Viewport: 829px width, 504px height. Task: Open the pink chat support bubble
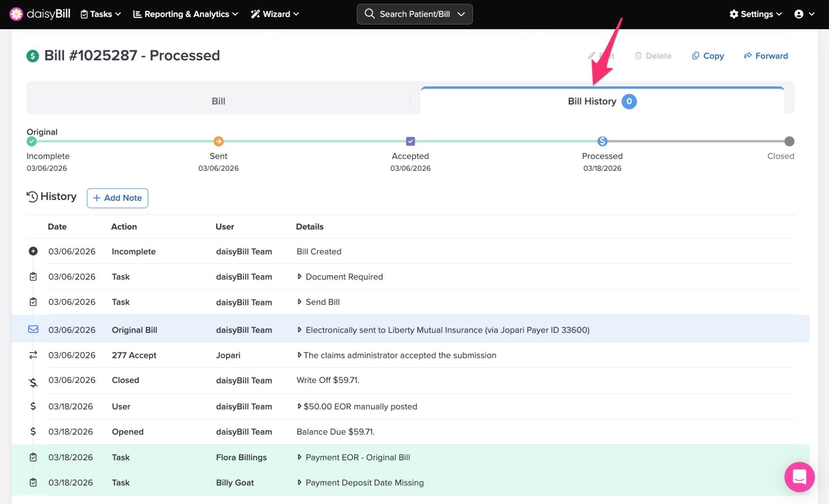(x=799, y=477)
